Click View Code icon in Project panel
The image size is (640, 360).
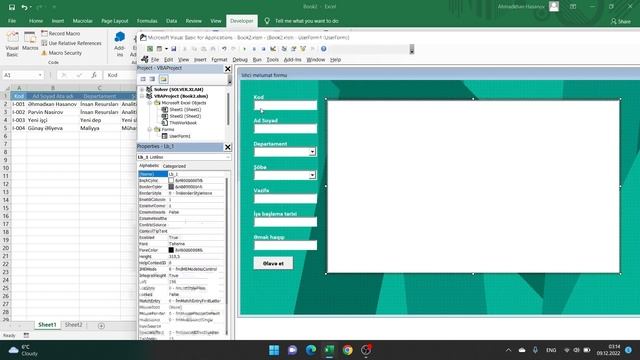(x=143, y=79)
